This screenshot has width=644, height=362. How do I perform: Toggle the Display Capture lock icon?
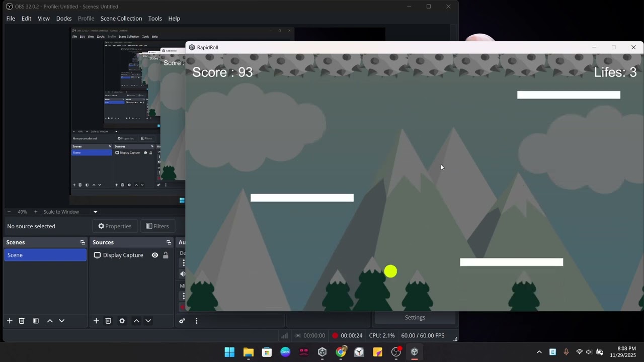point(166,255)
